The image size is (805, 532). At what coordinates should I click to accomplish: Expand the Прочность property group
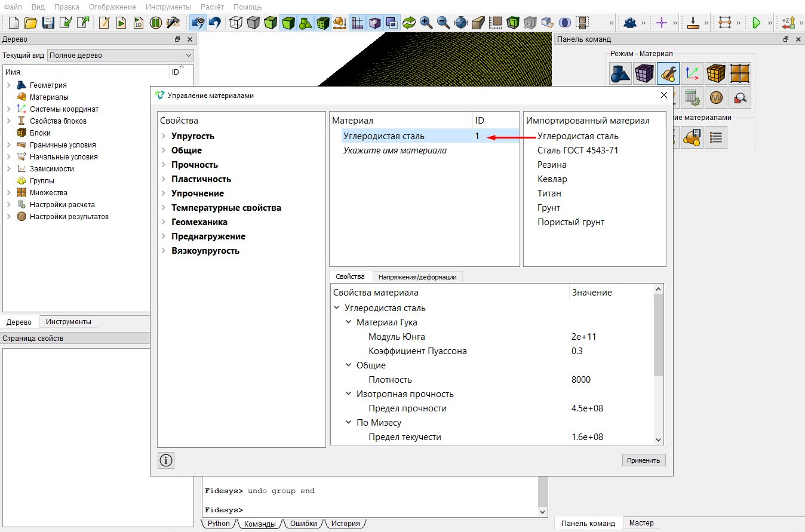pyautogui.click(x=164, y=165)
